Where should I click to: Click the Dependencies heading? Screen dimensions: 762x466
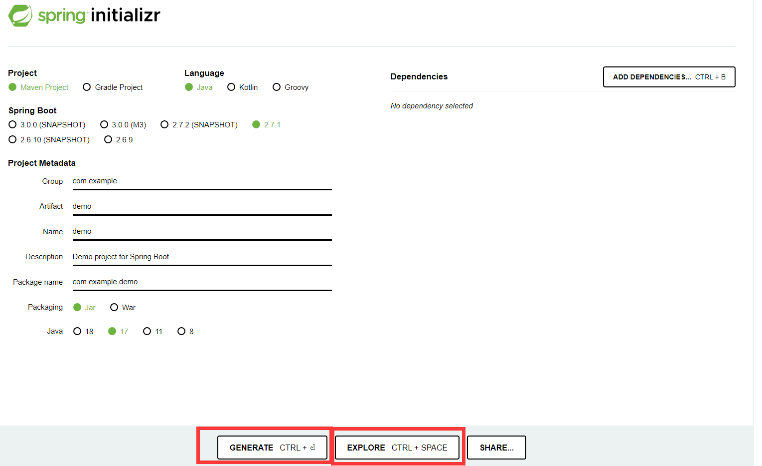pos(419,77)
